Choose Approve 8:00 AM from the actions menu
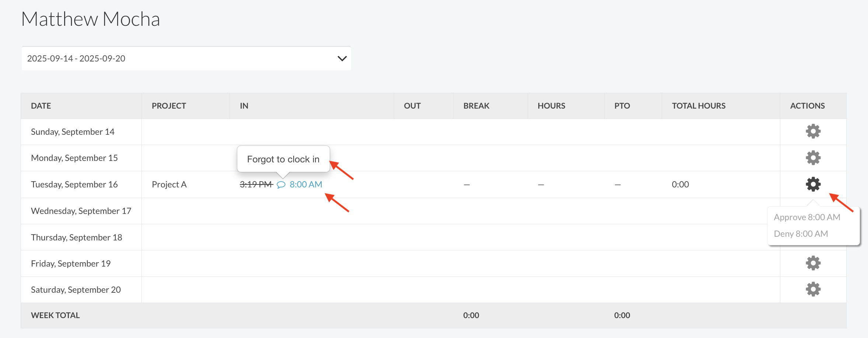 pos(807,217)
